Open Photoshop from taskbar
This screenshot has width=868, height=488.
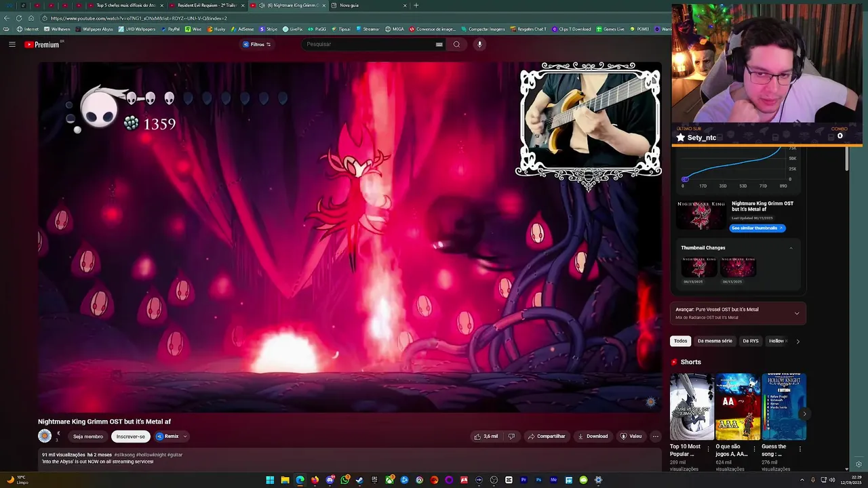pos(538,480)
